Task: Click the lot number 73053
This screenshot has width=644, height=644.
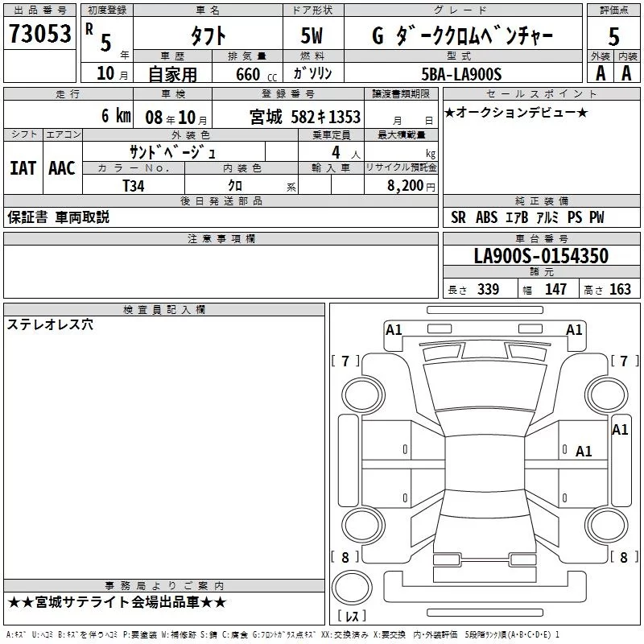Action: (39, 34)
